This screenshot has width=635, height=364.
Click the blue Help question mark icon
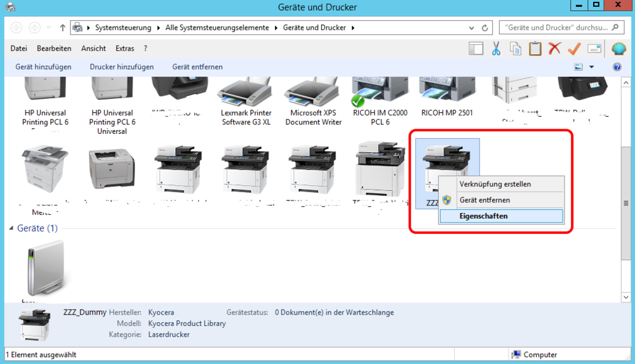617,67
